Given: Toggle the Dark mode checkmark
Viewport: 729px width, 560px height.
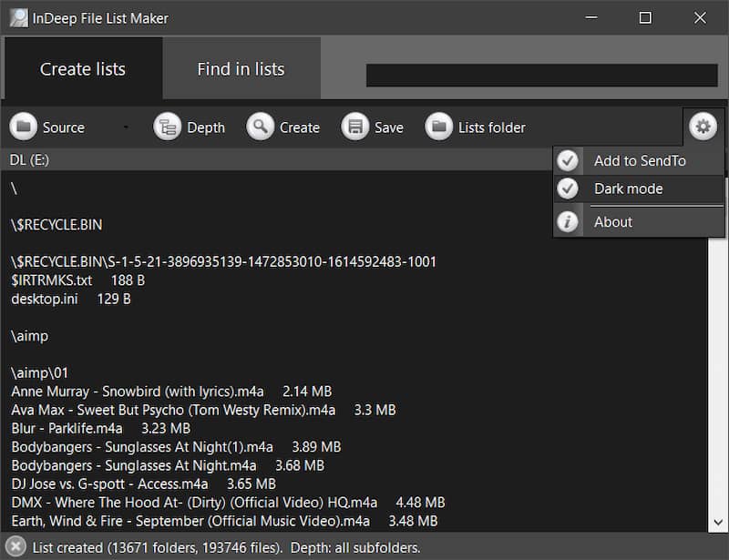Looking at the screenshot, I should [567, 188].
